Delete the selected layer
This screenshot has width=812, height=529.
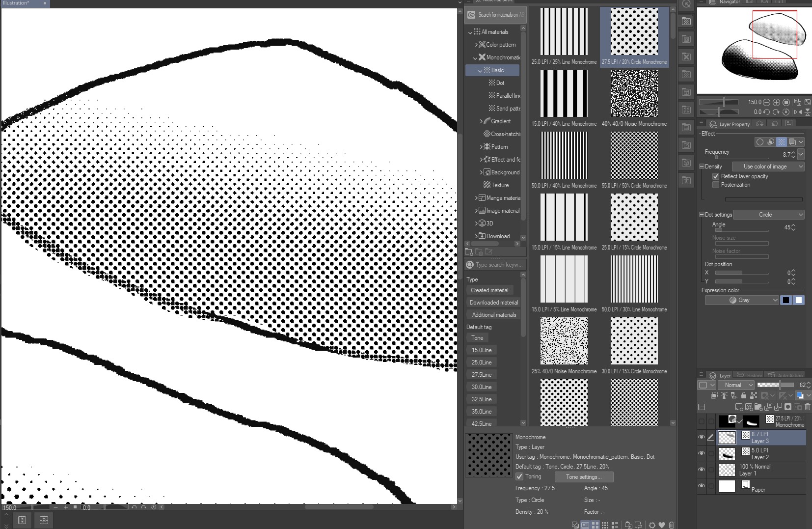808,407
